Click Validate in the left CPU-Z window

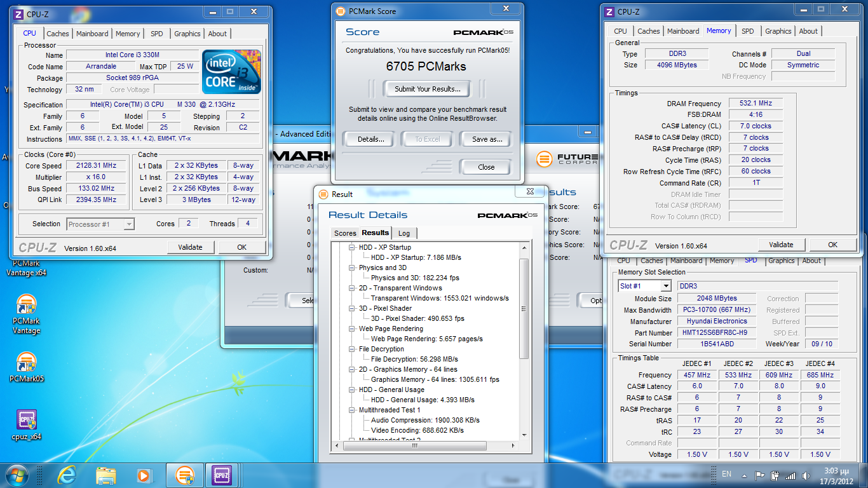click(x=190, y=247)
